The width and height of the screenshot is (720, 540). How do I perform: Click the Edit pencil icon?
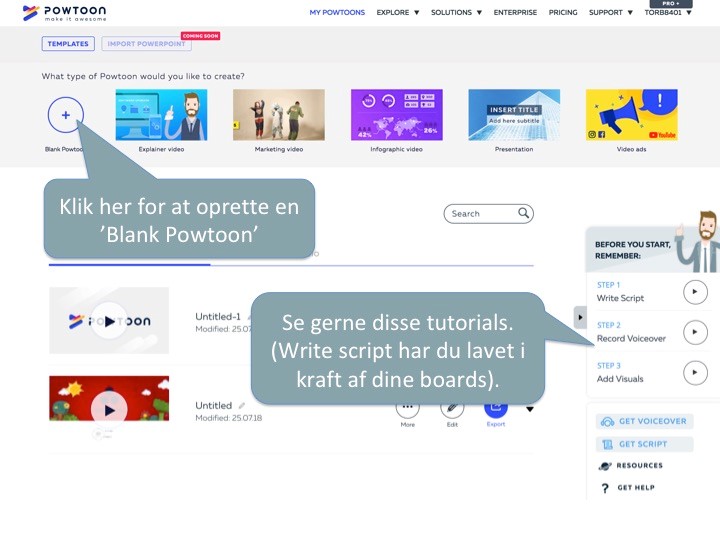click(452, 408)
